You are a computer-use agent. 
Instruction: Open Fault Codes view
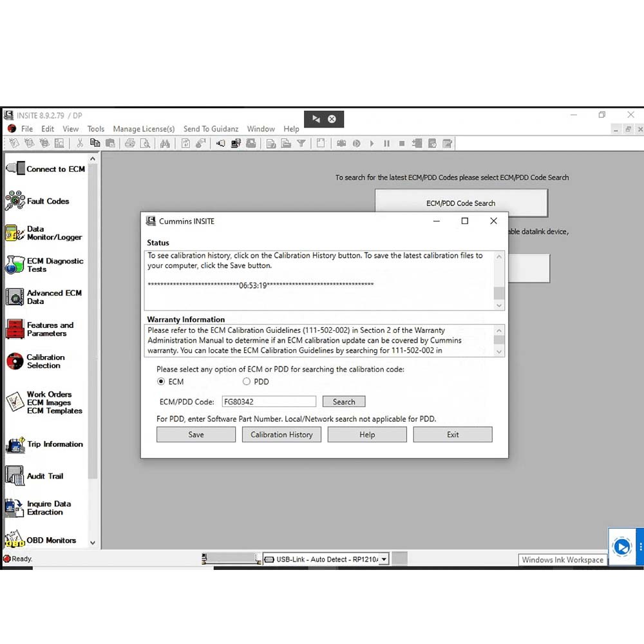(x=37, y=201)
